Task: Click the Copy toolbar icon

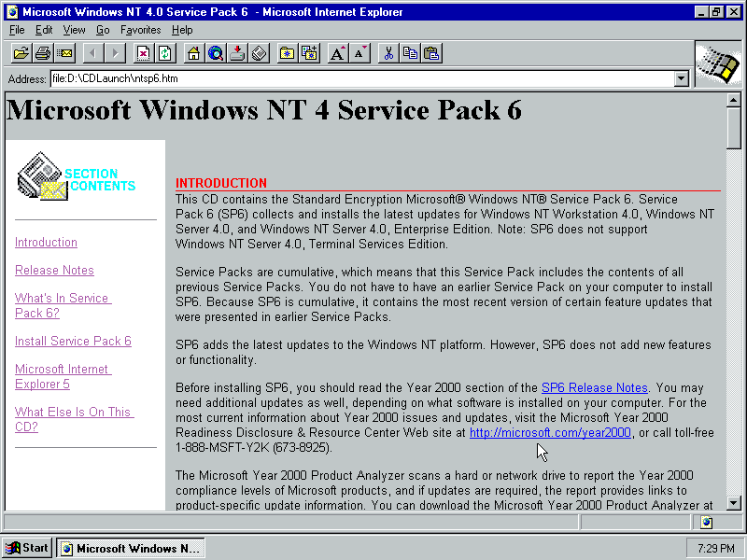Action: click(410, 53)
